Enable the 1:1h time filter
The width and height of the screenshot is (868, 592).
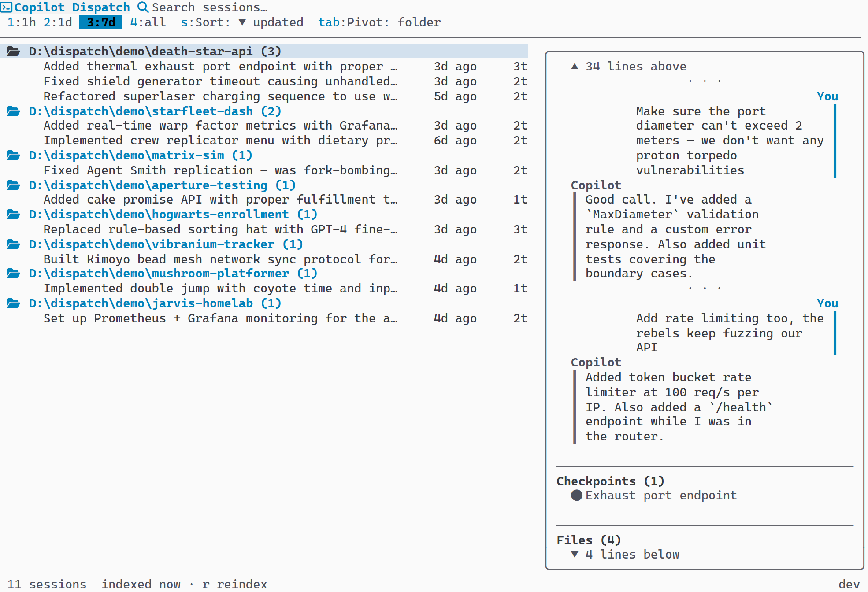click(x=22, y=22)
